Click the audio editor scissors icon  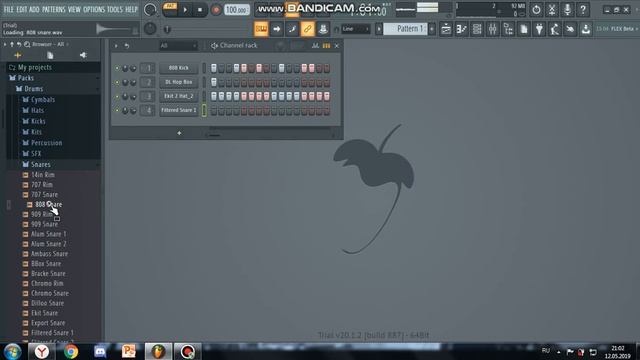click(552, 9)
